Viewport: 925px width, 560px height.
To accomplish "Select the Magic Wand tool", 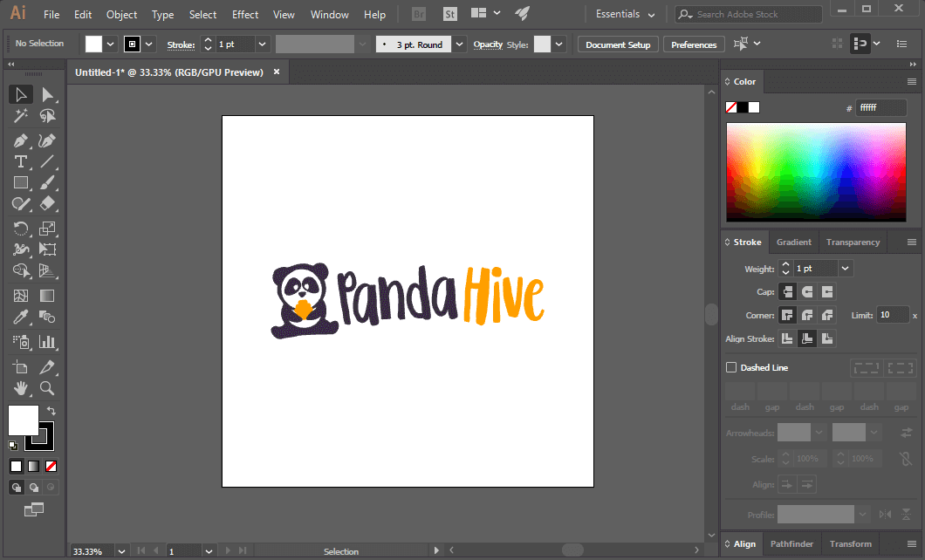I will coord(21,116).
